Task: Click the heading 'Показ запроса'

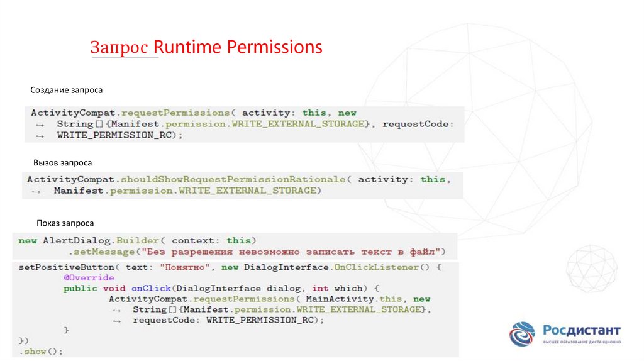Action: tap(65, 223)
